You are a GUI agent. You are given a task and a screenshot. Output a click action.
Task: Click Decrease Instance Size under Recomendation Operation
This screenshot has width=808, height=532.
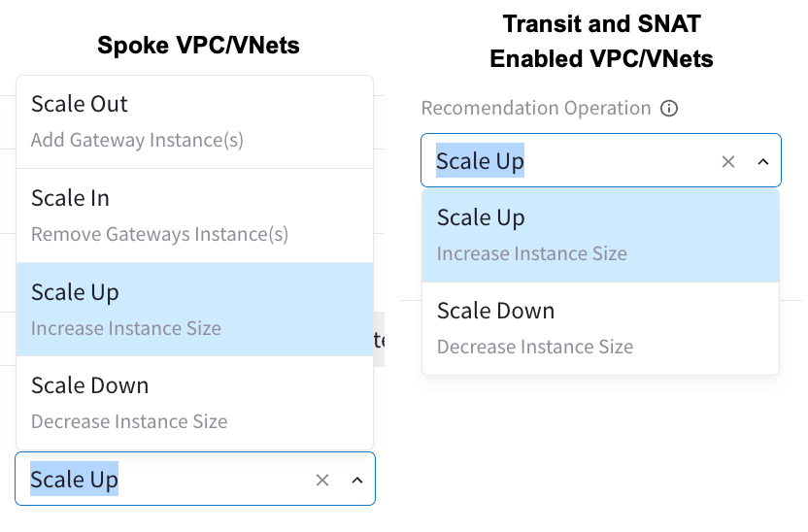click(535, 348)
